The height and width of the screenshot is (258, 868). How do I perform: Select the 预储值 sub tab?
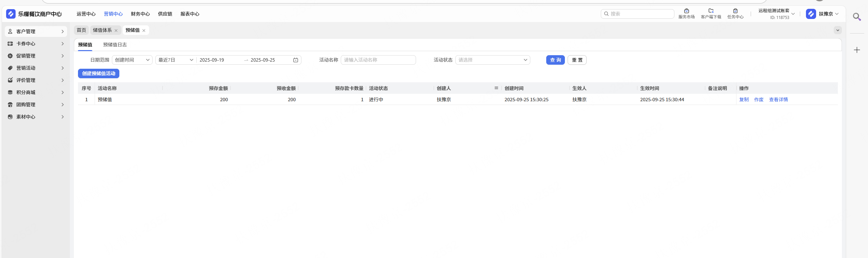(85, 45)
